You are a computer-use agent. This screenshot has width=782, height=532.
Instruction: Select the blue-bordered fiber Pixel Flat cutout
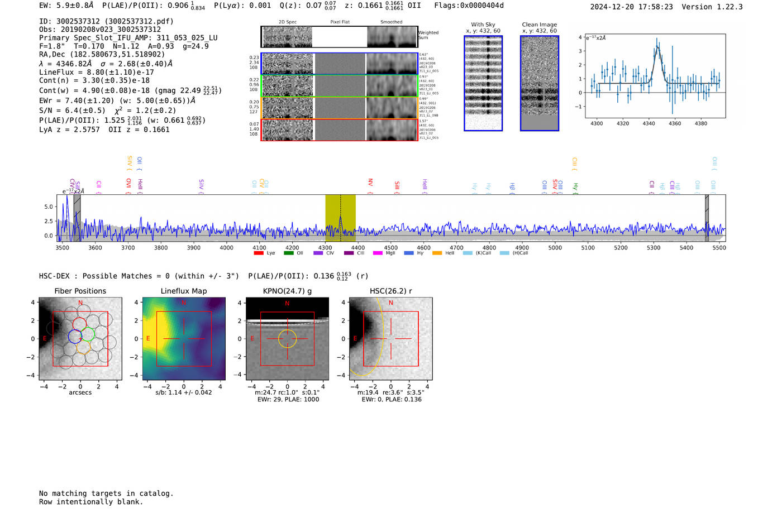(340, 64)
